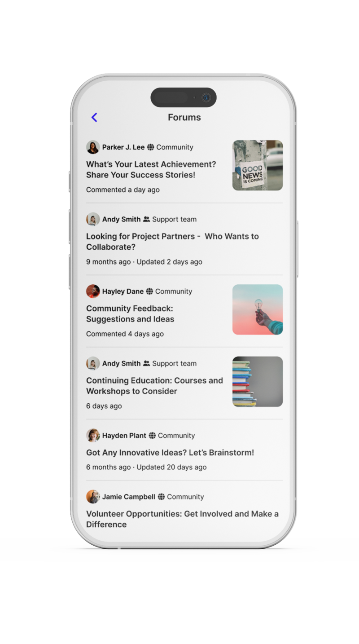Click Andy Smith's avatar on the Continuing Education post
The width and height of the screenshot is (359, 644).
click(x=93, y=364)
